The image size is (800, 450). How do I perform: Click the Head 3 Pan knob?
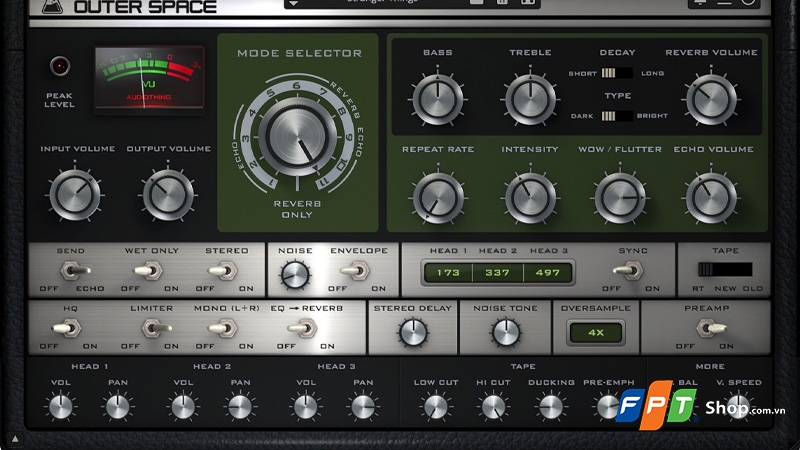[363, 407]
